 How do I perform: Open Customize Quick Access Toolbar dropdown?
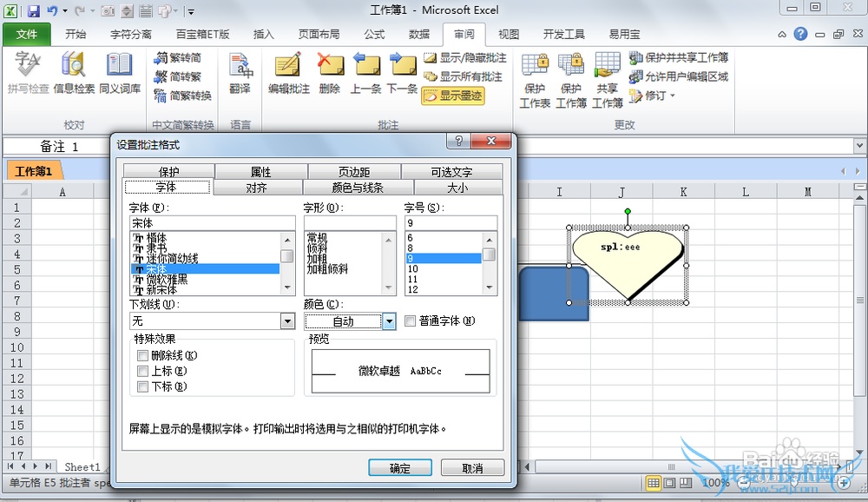(190, 11)
